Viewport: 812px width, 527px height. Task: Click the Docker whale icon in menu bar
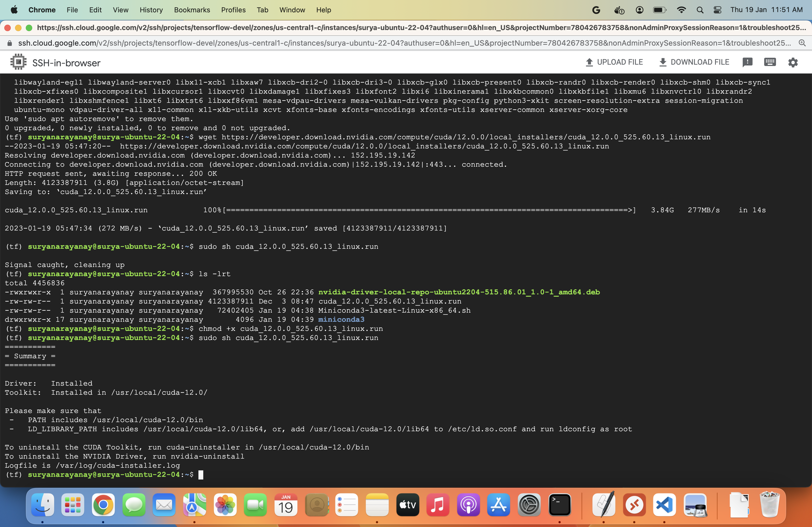point(619,10)
